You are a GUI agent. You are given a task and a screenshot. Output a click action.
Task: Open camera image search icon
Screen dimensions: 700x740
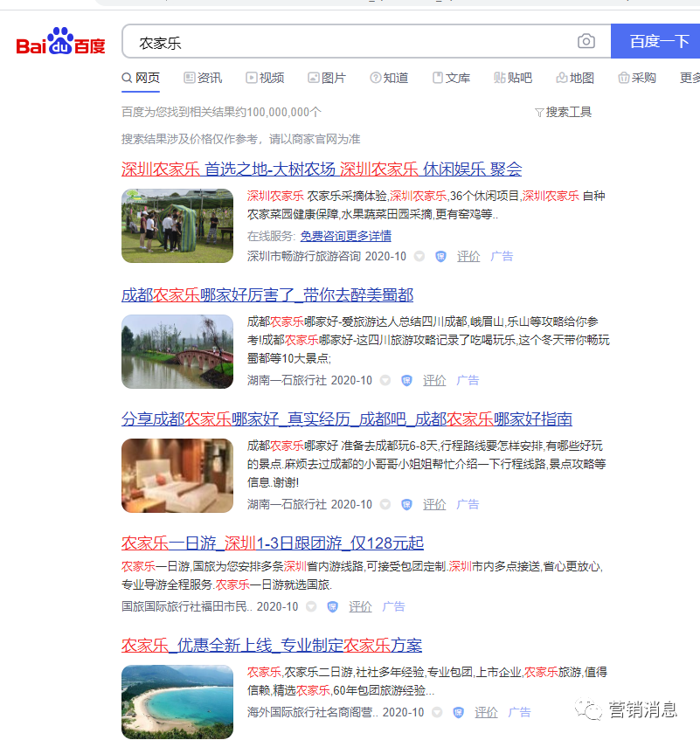[x=586, y=42]
